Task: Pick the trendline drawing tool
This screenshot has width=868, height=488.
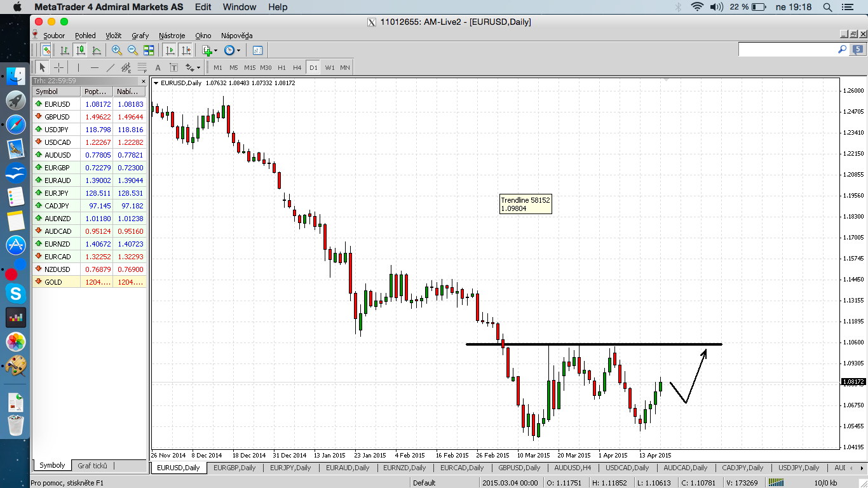Action: 110,67
